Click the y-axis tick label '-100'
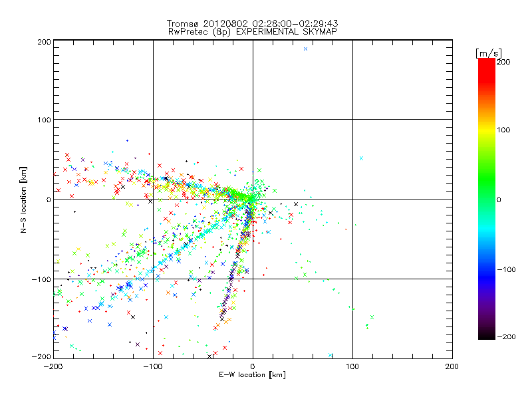 pos(41,279)
